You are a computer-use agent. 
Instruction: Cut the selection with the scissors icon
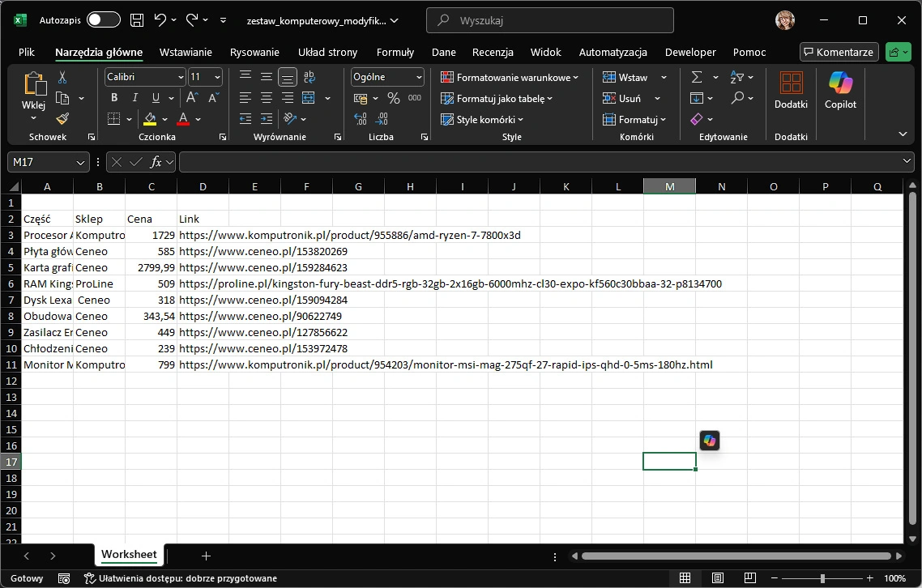[x=62, y=77]
